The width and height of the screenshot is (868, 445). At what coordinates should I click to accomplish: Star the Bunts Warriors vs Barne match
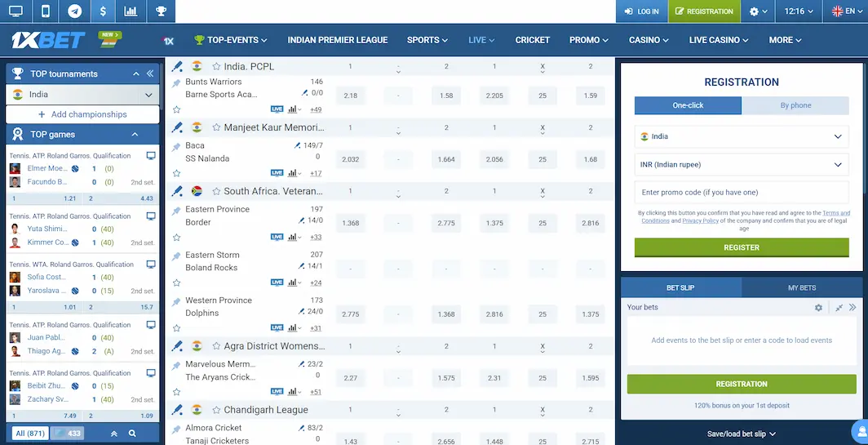click(176, 109)
